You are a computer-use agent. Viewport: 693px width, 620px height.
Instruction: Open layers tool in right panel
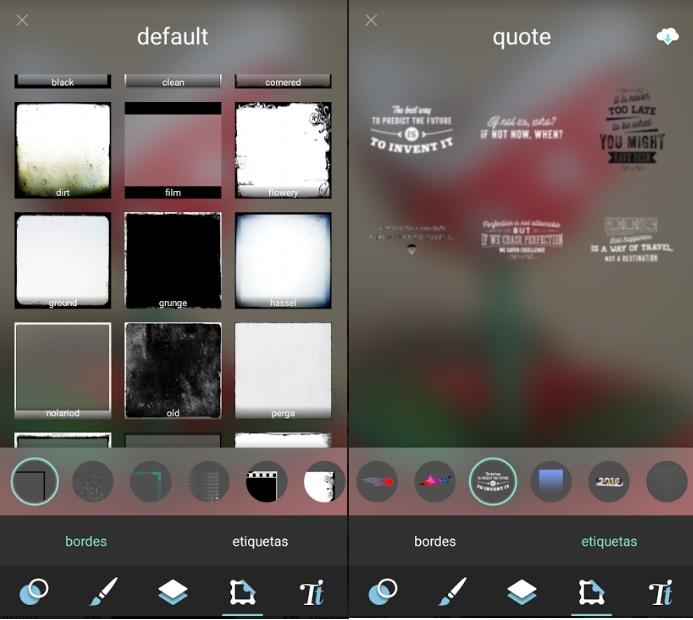522,593
